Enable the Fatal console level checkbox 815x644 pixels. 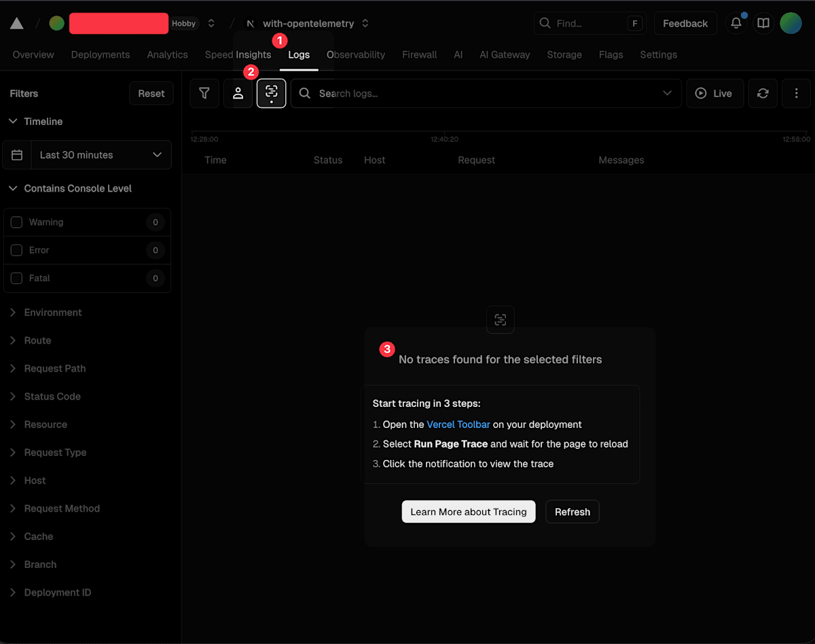tap(17, 278)
